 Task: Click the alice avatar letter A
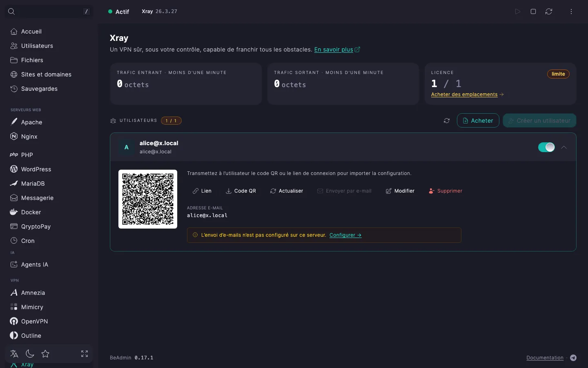[127, 147]
